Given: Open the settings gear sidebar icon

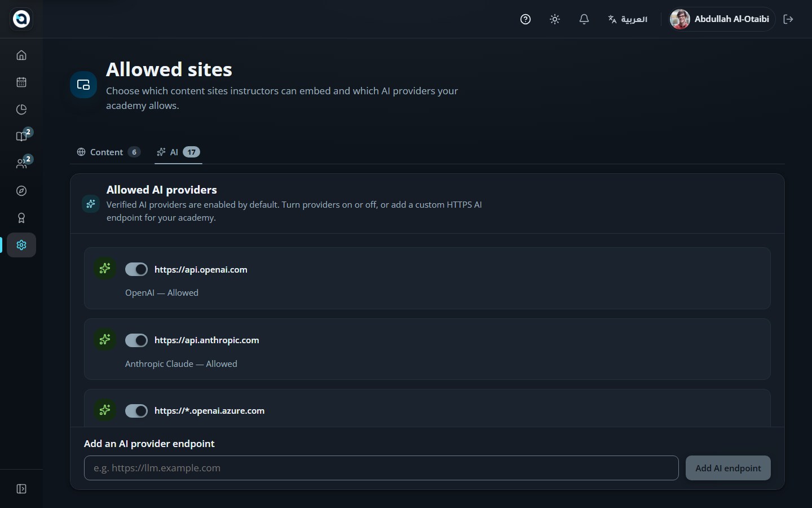Looking at the screenshot, I should point(21,245).
